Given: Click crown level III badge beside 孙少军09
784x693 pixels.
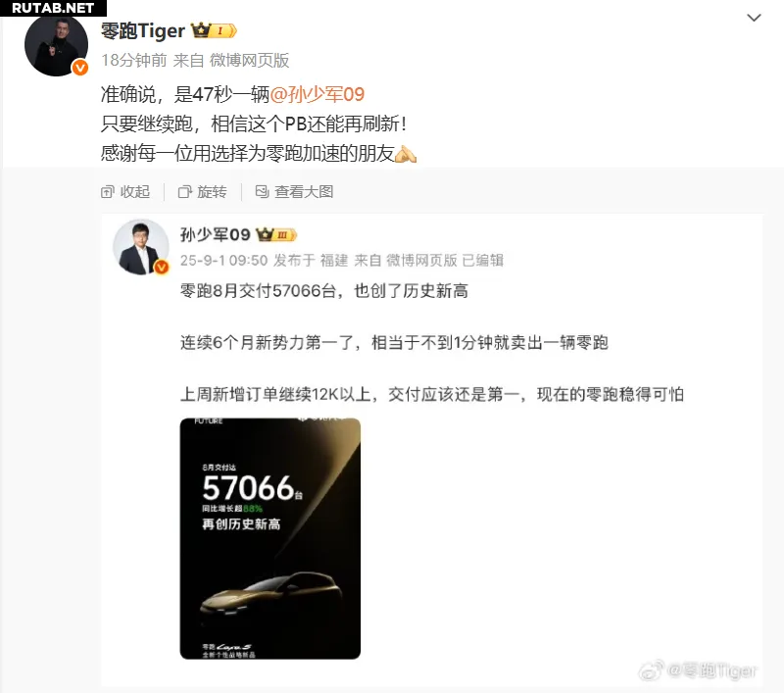Looking at the screenshot, I should pyautogui.click(x=276, y=234).
